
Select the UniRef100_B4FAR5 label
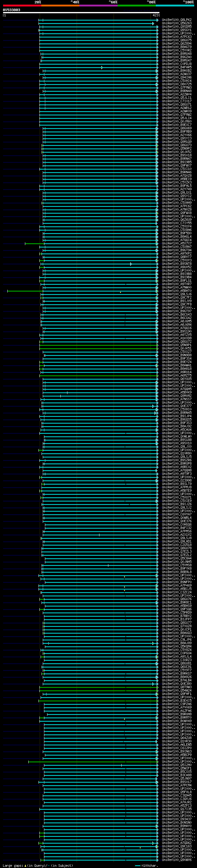coord(177,67)
